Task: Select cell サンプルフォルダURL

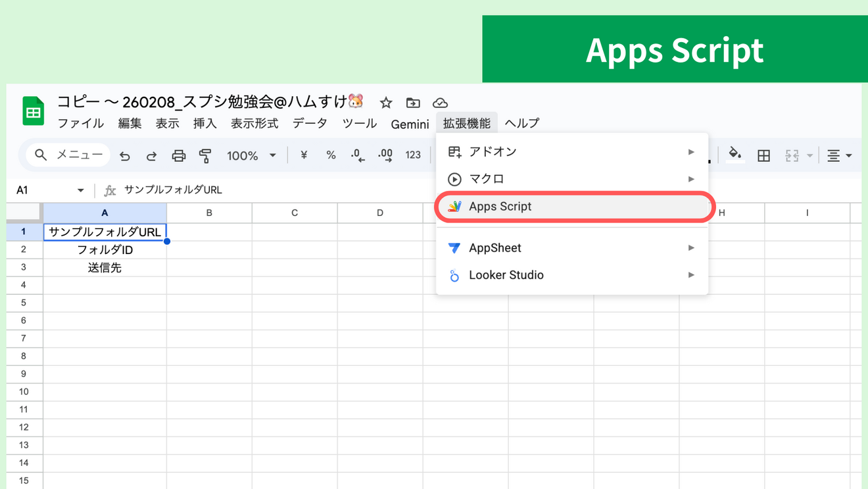Action: (105, 232)
